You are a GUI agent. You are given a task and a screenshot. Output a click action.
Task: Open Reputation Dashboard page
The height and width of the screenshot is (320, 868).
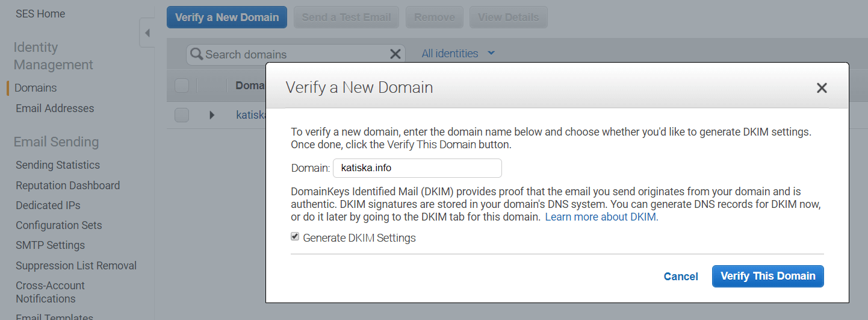click(67, 186)
